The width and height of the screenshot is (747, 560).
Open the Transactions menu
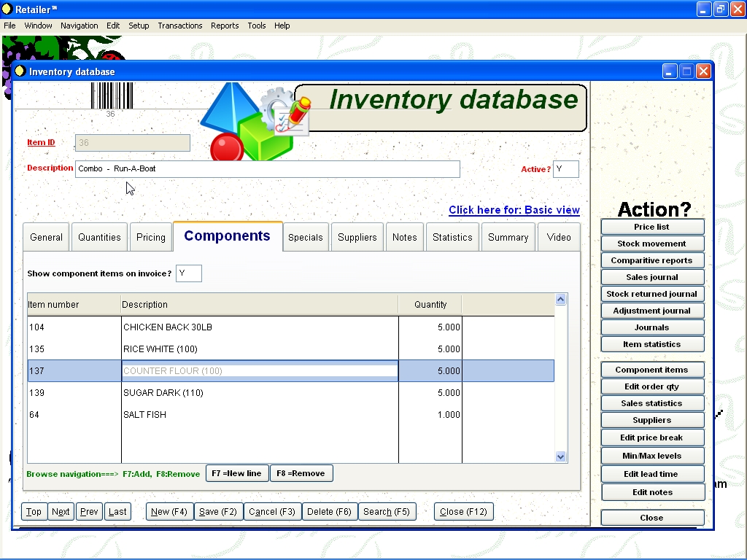click(x=180, y=26)
